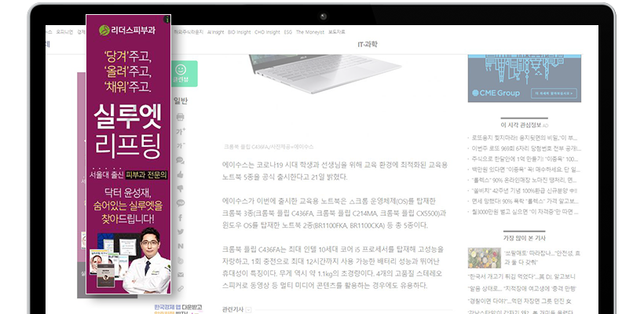Open the '주식으로 한달안에 1억 만들기' link
The image size is (644, 314).
click(x=525, y=159)
